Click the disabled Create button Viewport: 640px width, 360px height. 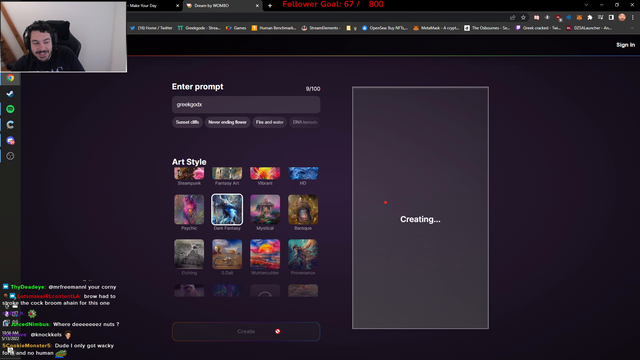[246, 331]
